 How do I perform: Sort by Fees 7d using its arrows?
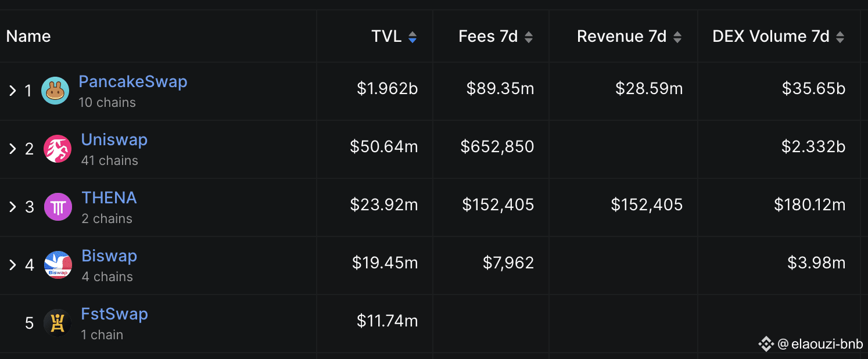click(x=529, y=37)
